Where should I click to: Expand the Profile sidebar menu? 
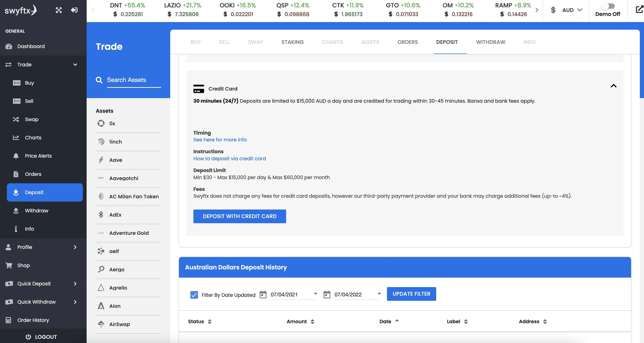coord(75,247)
